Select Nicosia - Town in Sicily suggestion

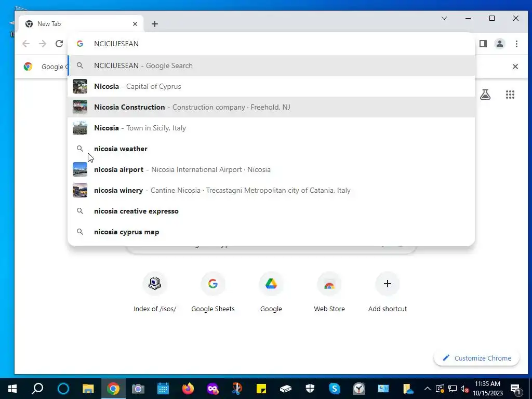pyautogui.click(x=271, y=128)
